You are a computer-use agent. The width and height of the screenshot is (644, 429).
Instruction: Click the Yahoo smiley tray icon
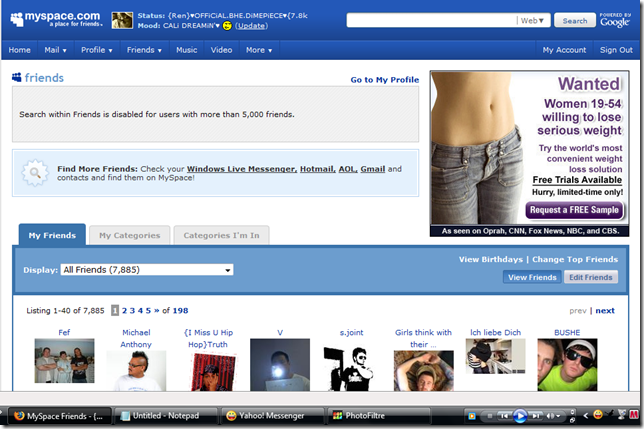598,414
